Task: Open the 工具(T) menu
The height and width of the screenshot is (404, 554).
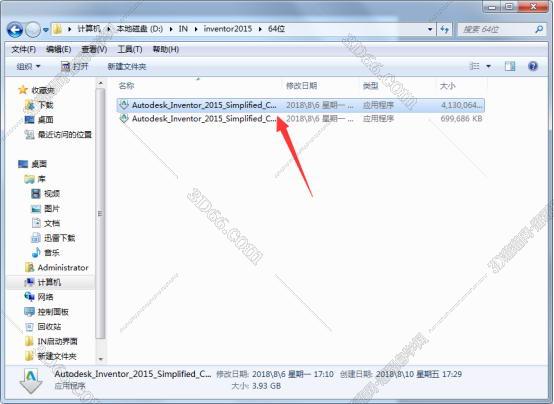Action: [x=130, y=49]
